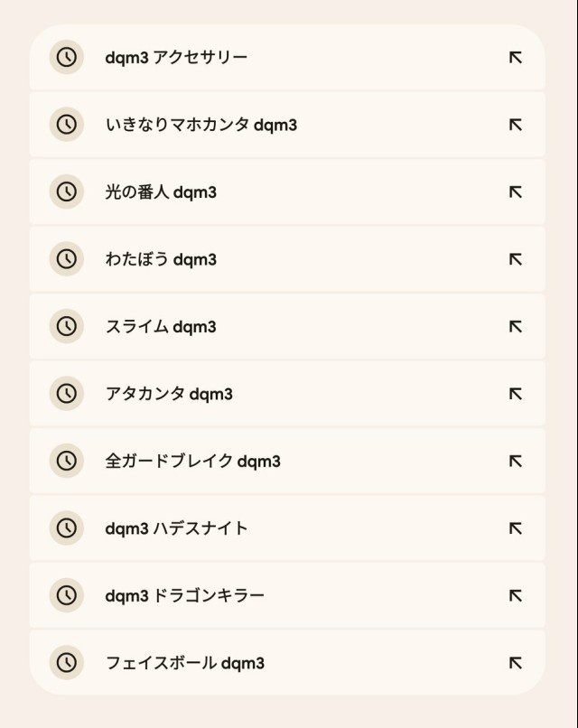Choose the わたぼう dqm3 recent search

pos(287,259)
